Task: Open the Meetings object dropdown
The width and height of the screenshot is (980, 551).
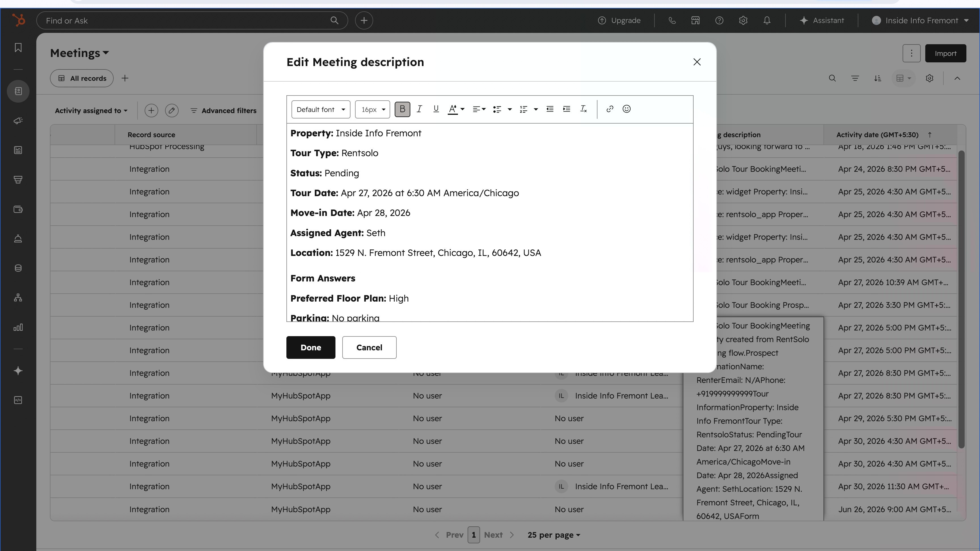Action: coord(79,53)
